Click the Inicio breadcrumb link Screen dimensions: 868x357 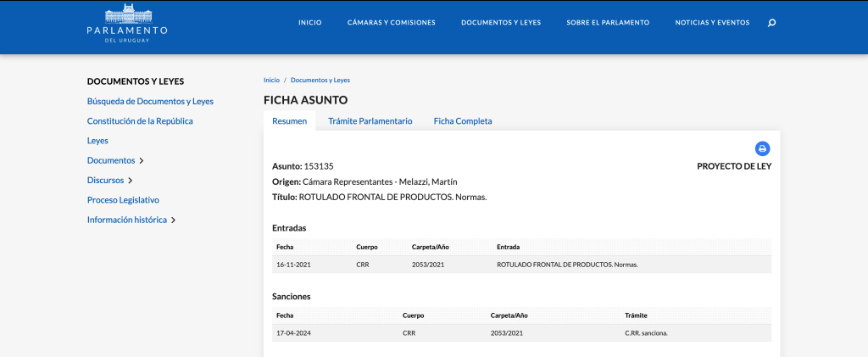[x=271, y=80]
